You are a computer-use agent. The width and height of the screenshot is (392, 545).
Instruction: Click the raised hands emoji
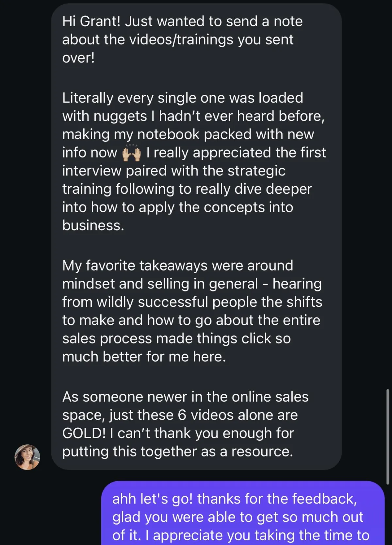pyautogui.click(x=131, y=153)
